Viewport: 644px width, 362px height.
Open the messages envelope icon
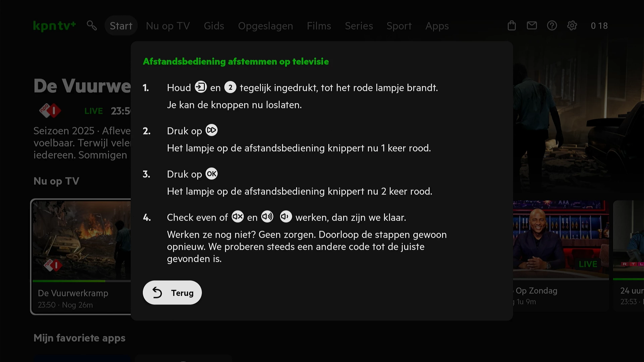[x=532, y=25]
